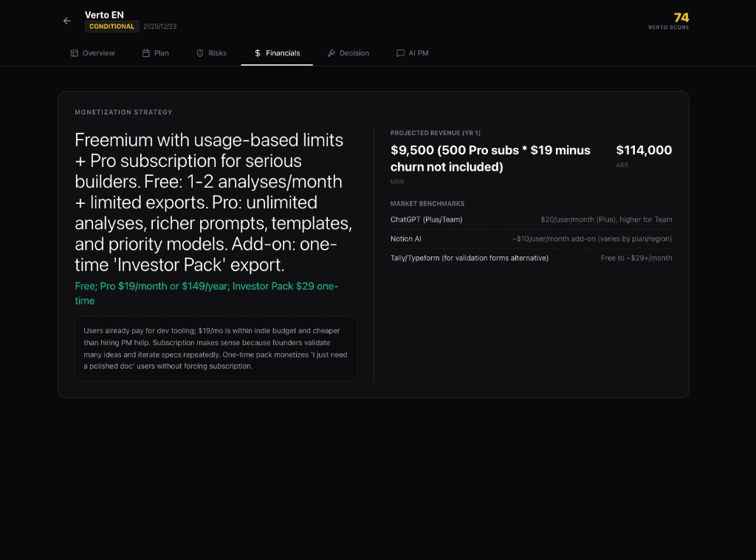Click the Overview tab's grid icon
The height and width of the screenshot is (560, 756).
click(74, 53)
